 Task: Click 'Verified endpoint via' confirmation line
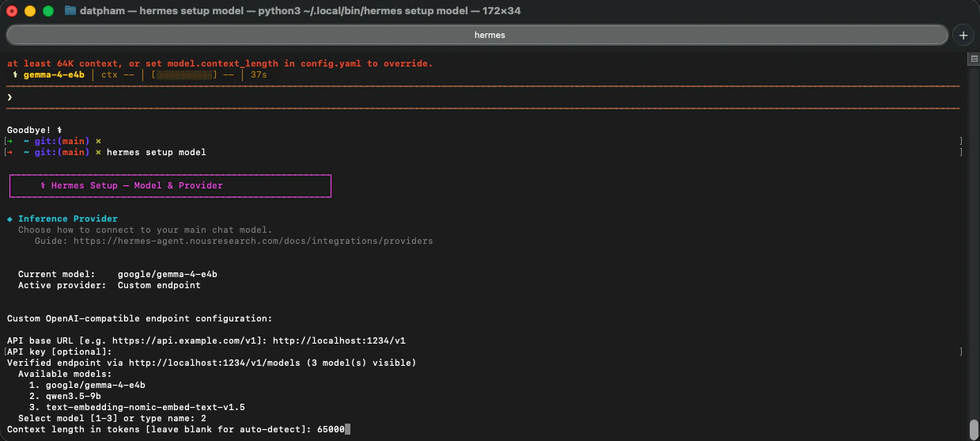click(x=211, y=363)
